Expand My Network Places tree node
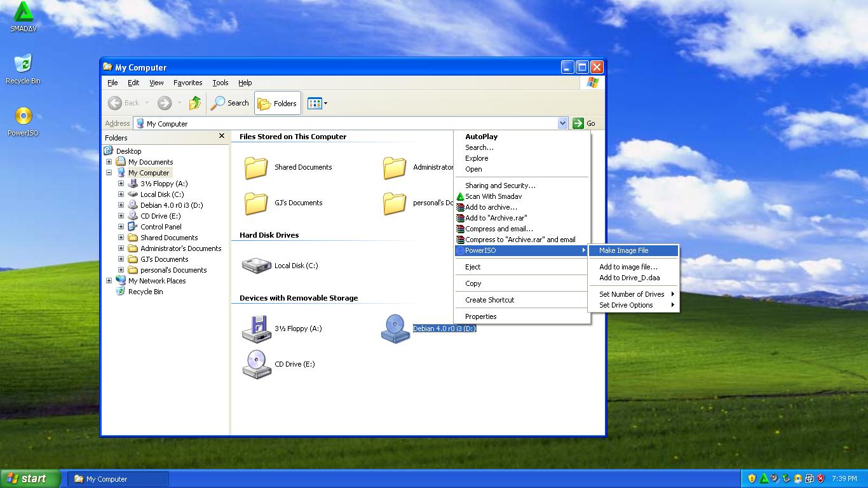The width and height of the screenshot is (868, 488). 109,281
